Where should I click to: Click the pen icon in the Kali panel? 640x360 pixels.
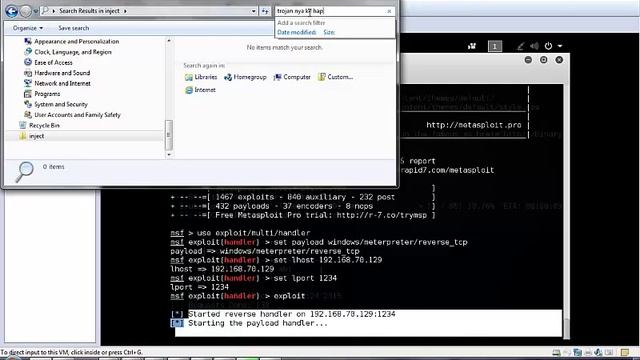click(x=520, y=46)
